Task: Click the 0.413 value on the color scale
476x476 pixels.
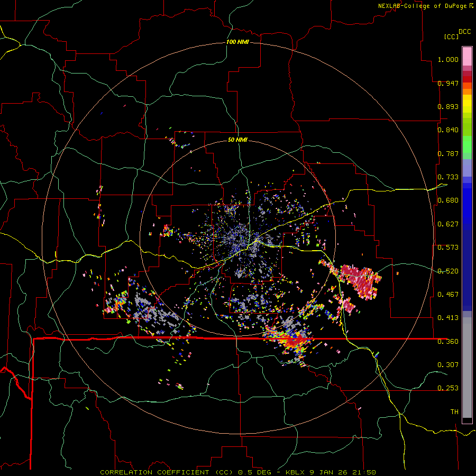Action: pos(448,318)
